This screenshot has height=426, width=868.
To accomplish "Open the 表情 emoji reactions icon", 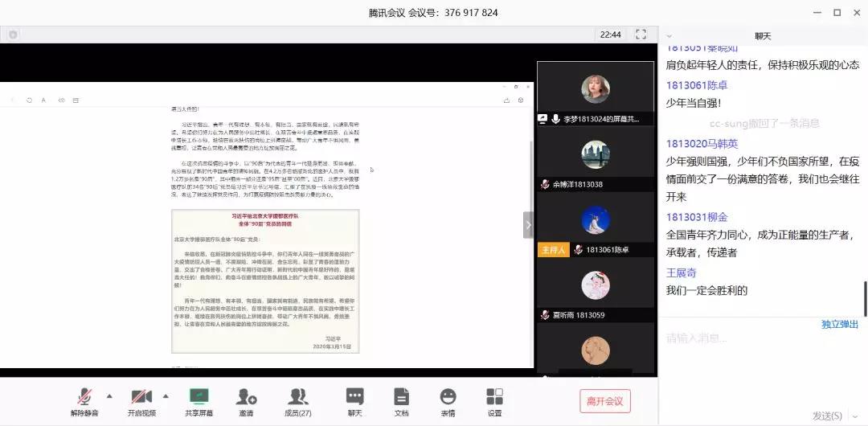I will [448, 401].
